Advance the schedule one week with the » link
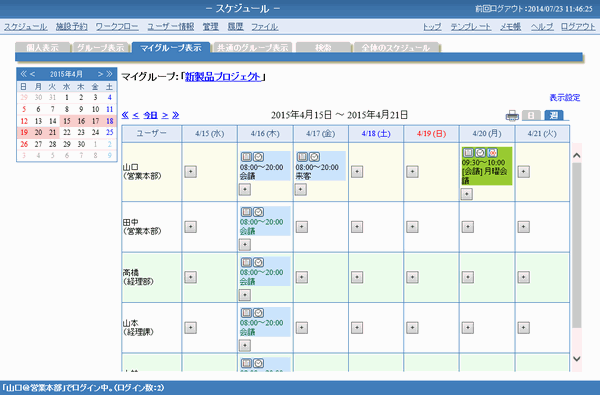Screen dimensions: 600x395 click(176, 115)
